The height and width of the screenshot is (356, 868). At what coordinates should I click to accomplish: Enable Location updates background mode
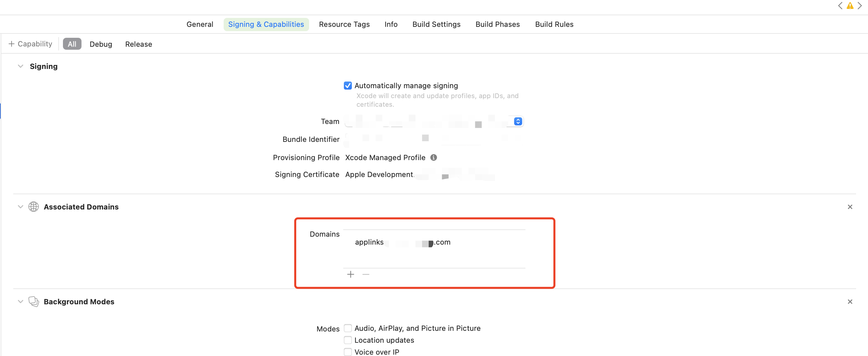coord(348,340)
